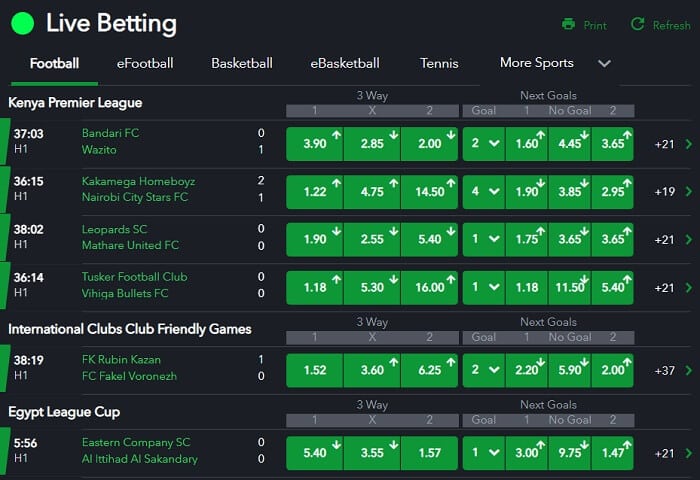Click the Refresh circular arrow icon
The width and height of the screenshot is (700, 480).
point(638,24)
